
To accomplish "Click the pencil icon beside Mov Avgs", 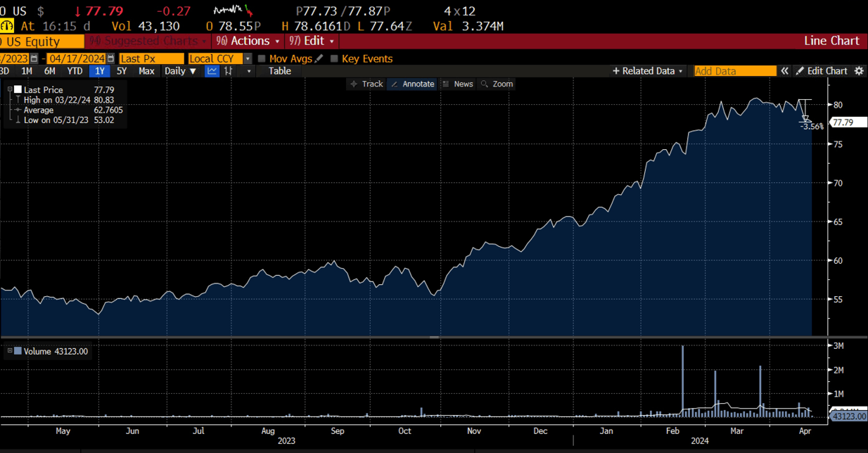I will [x=319, y=59].
